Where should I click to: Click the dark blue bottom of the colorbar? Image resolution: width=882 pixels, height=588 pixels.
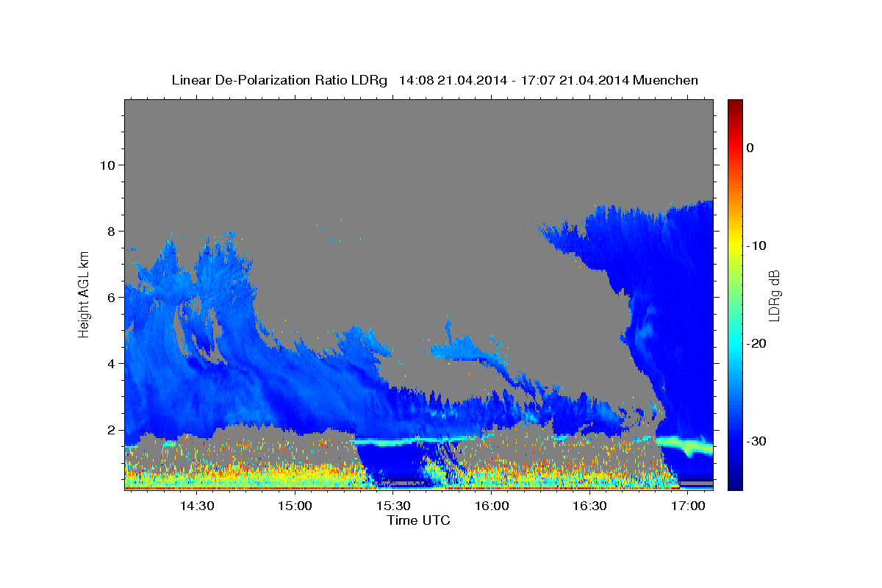tap(735, 481)
